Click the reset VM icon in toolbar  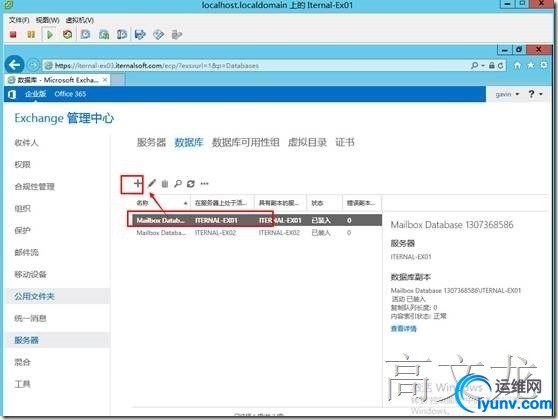[67, 35]
